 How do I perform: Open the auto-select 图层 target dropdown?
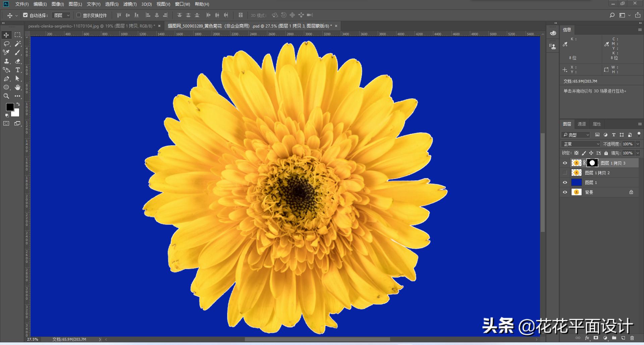pos(62,15)
